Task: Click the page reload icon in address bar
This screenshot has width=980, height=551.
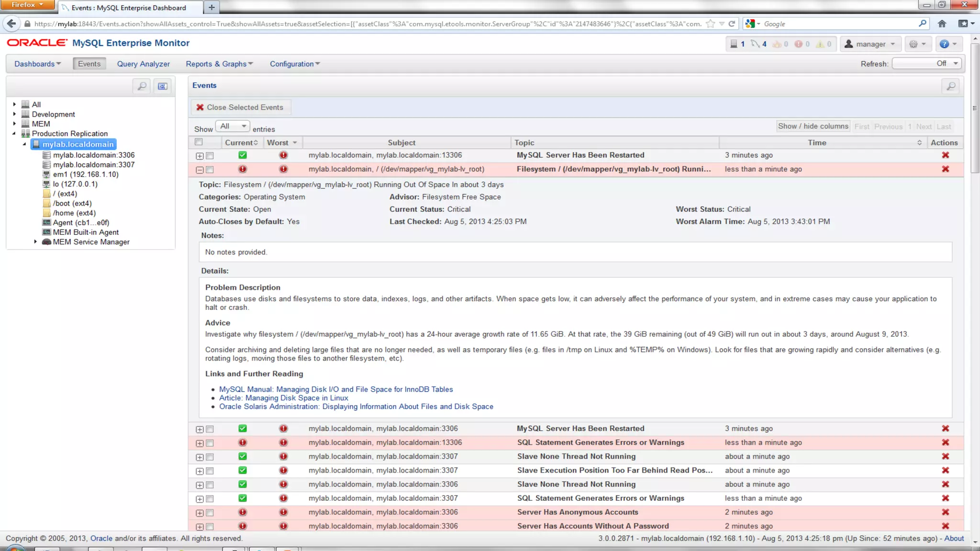Action: pos(732,23)
